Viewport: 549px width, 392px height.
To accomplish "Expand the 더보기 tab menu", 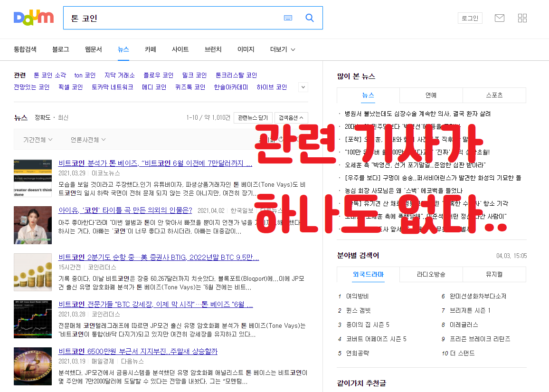I will coord(283,49).
